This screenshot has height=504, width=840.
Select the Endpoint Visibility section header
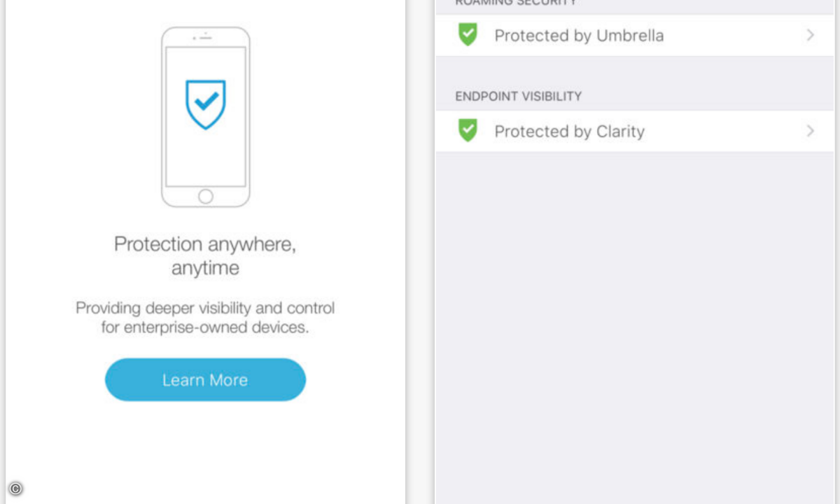click(x=518, y=96)
